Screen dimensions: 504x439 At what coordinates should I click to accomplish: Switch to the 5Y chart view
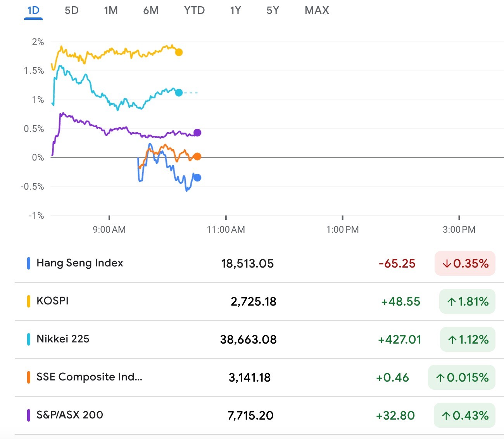pos(273,10)
